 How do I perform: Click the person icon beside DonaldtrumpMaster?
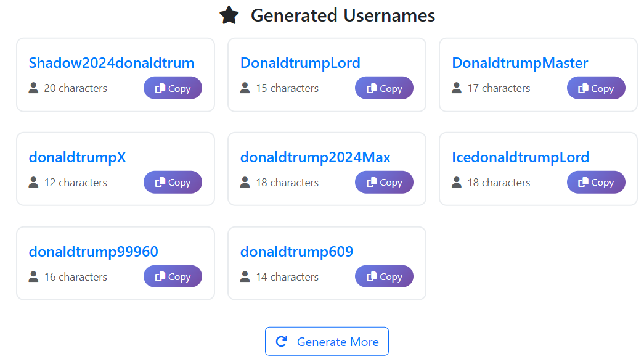(457, 88)
